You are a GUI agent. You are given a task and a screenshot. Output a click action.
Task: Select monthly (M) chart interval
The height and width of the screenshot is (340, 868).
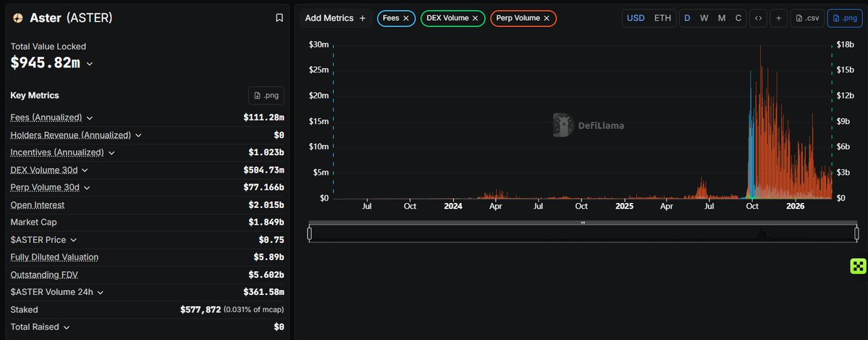(x=722, y=18)
